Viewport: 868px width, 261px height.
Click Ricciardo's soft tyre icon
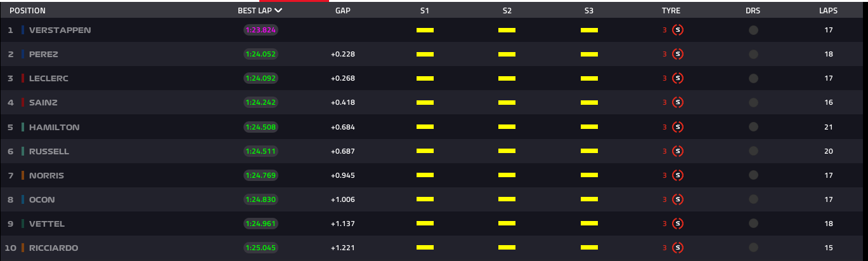[677, 248]
